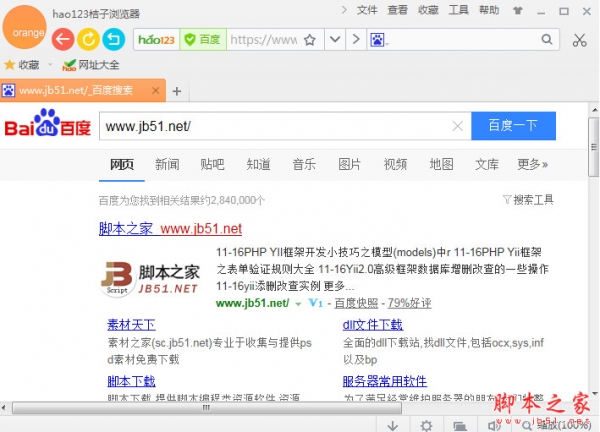Expand the hidden menu chevron before 文件

344,10
